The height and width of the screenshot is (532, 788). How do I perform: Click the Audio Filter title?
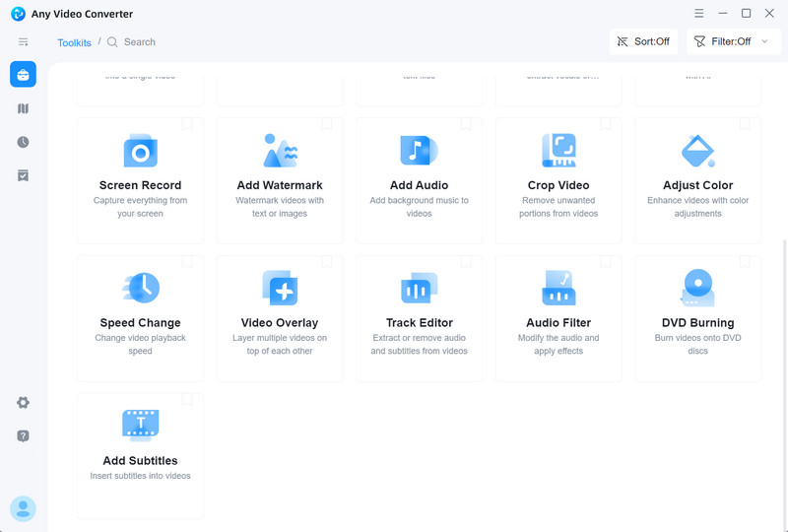558,323
